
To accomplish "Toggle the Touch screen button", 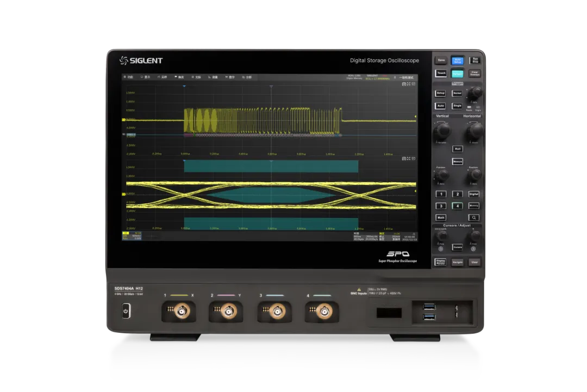I will (x=441, y=73).
